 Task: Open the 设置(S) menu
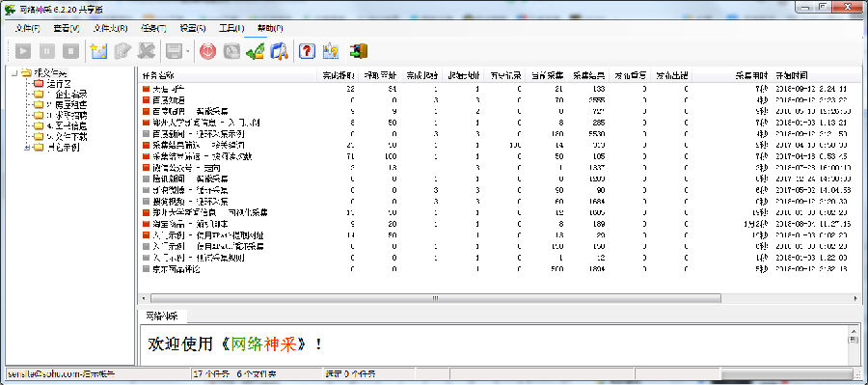coord(192,28)
